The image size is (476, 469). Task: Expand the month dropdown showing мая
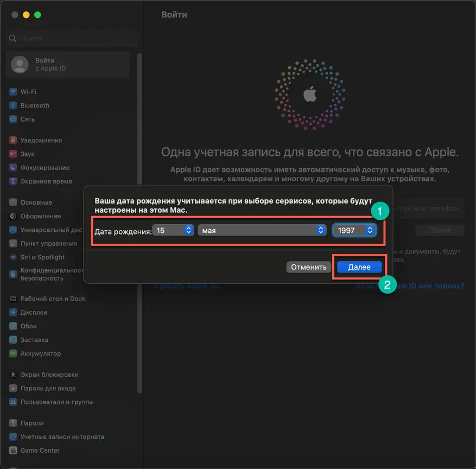point(262,230)
